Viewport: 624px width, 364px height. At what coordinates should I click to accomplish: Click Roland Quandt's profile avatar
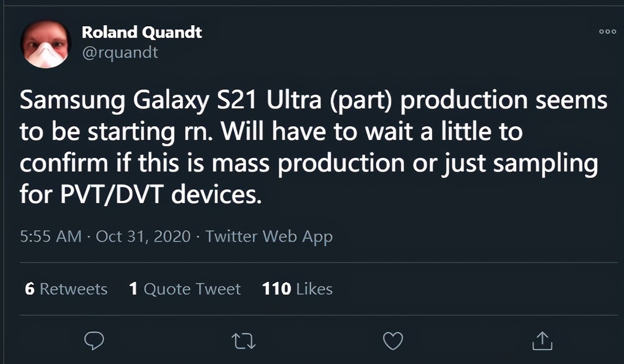point(46,45)
